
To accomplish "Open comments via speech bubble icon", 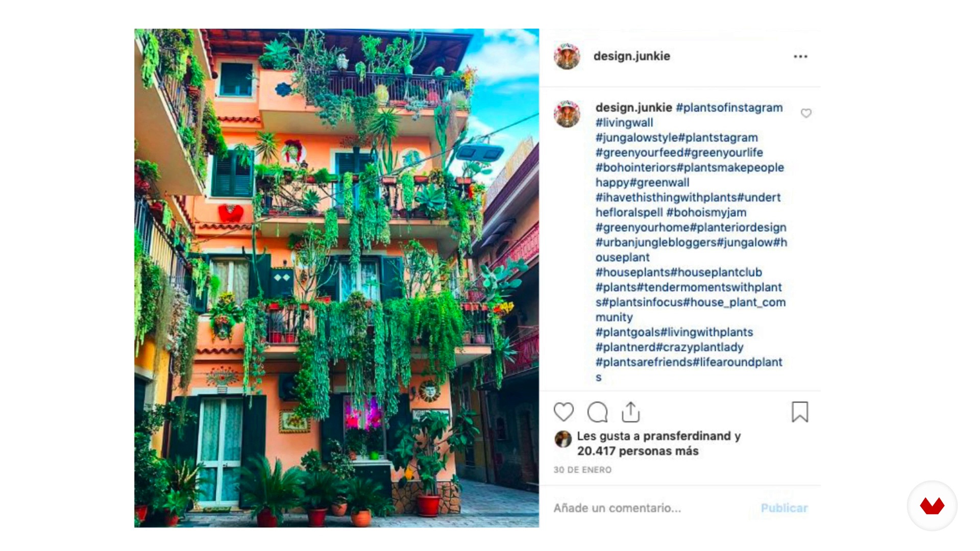I will pos(597,412).
